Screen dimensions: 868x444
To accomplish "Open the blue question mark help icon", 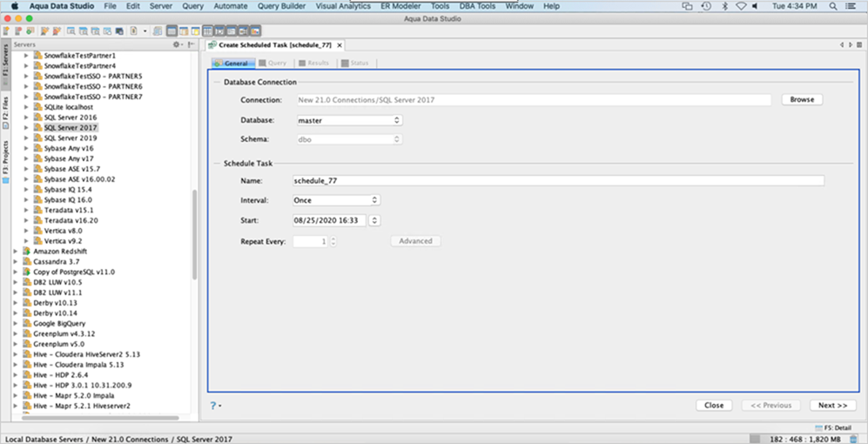I will point(213,405).
